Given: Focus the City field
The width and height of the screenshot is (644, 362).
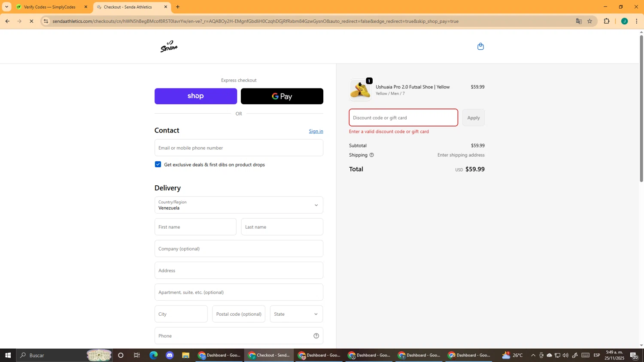Looking at the screenshot, I should pos(181,314).
